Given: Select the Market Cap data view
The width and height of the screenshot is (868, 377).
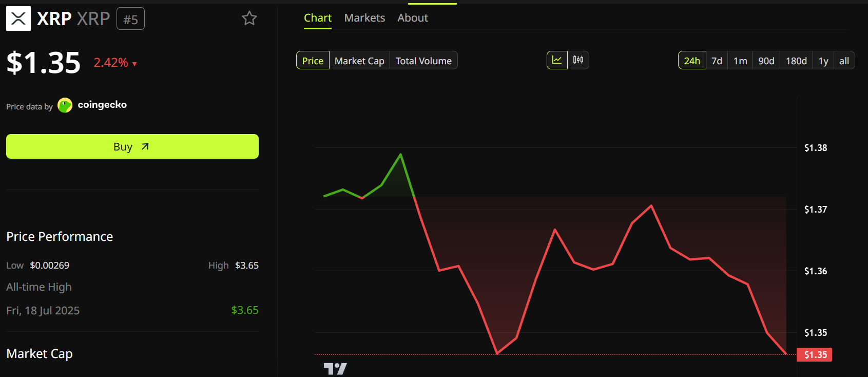Looking at the screenshot, I should tap(359, 61).
